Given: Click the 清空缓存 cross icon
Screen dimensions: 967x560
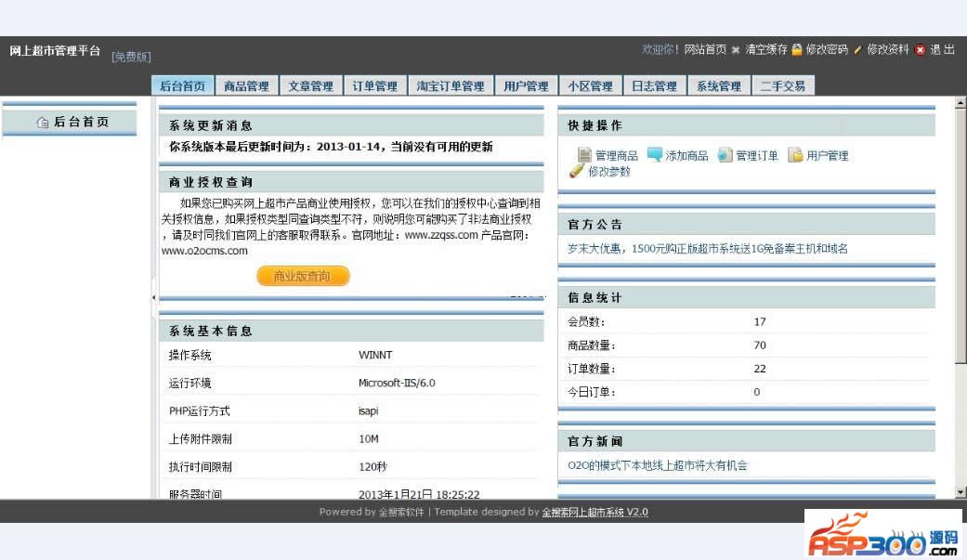Looking at the screenshot, I should 736,50.
